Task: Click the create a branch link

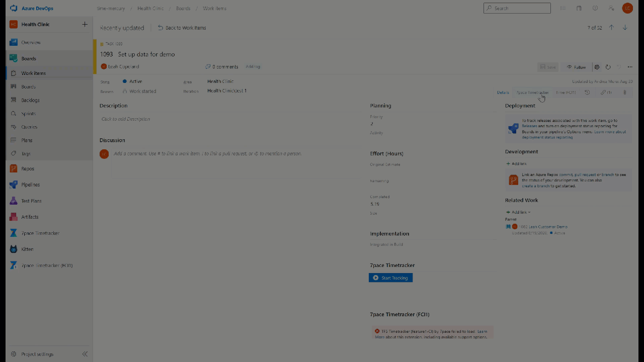Action: tap(535, 186)
